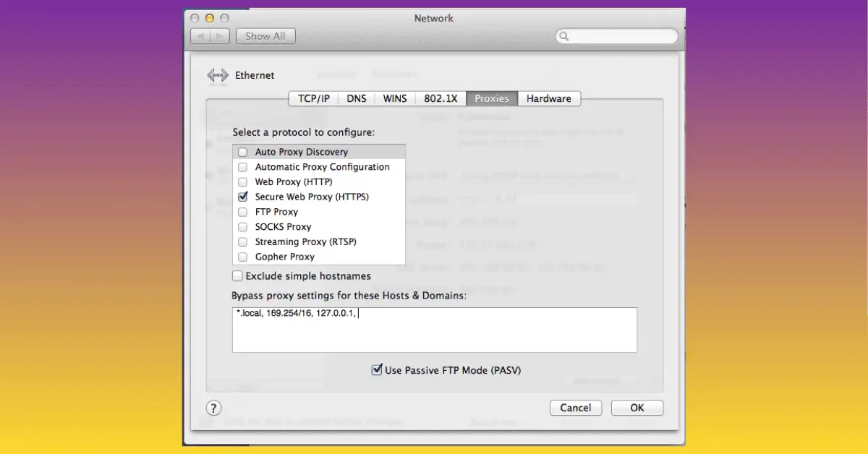Click the magnifier in the search field
Screen dimensions: 868x454
click(x=564, y=35)
